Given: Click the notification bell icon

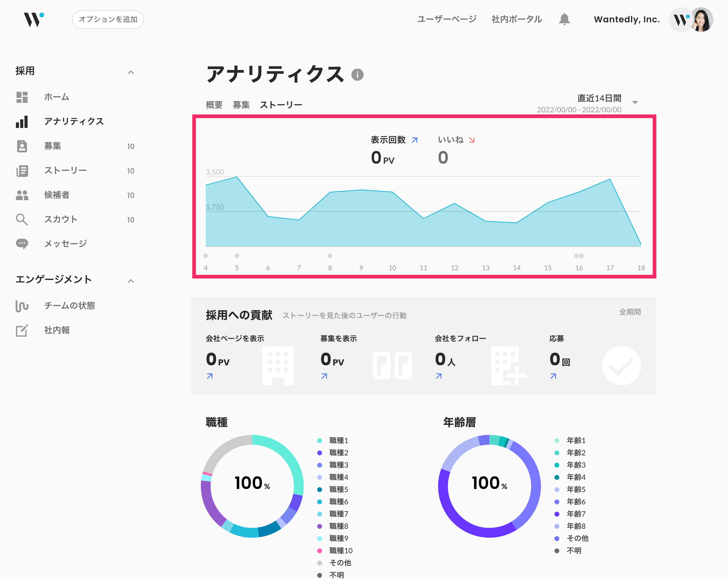Looking at the screenshot, I should click(x=564, y=19).
